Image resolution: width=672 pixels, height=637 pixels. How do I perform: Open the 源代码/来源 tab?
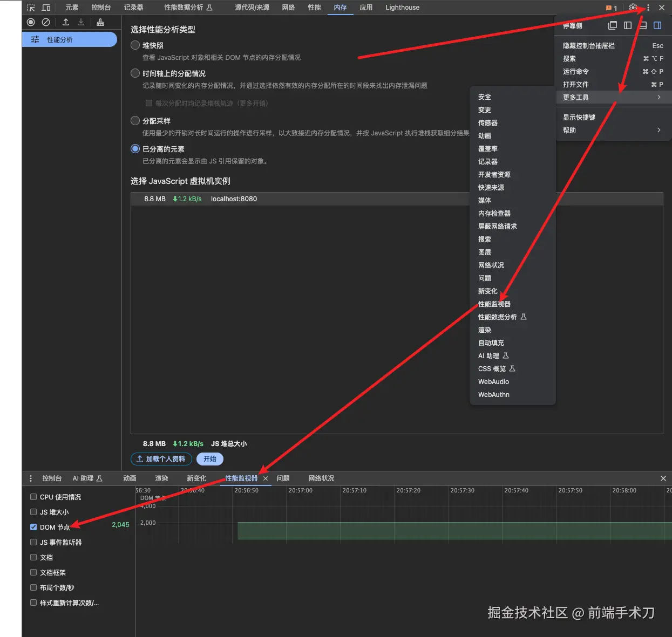(252, 8)
